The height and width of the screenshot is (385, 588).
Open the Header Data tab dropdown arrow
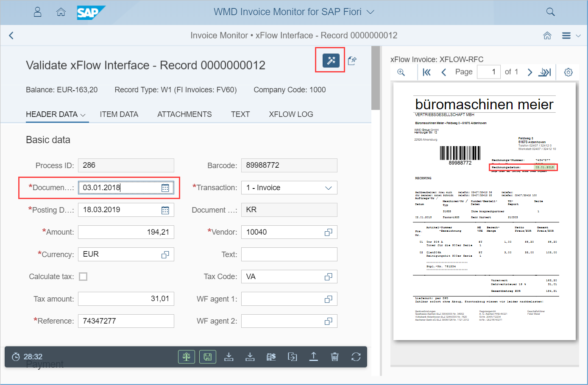coord(83,115)
